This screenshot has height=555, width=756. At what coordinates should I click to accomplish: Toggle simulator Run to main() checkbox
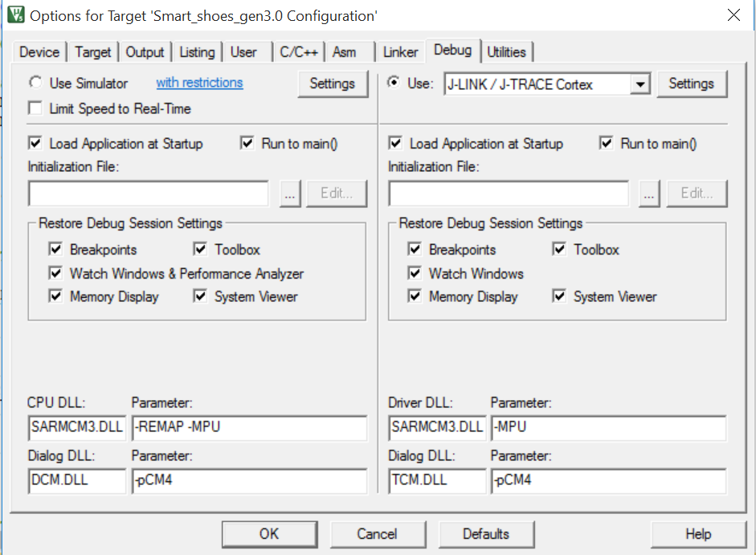point(247,143)
